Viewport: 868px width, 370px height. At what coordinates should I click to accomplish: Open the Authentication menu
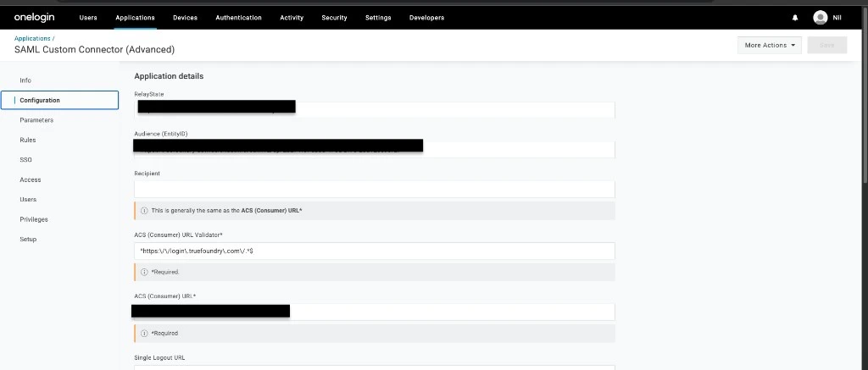click(x=238, y=18)
